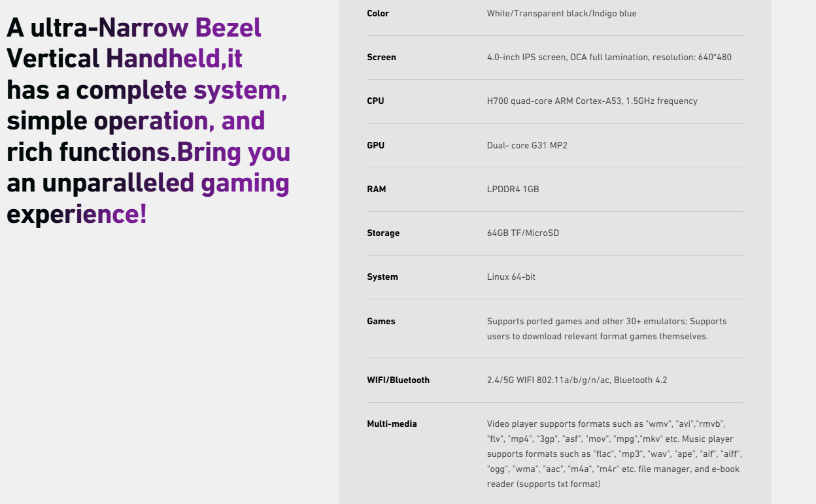Click the "Multi-media" spec label
Viewport: 816px width, 504px height.
pos(392,424)
